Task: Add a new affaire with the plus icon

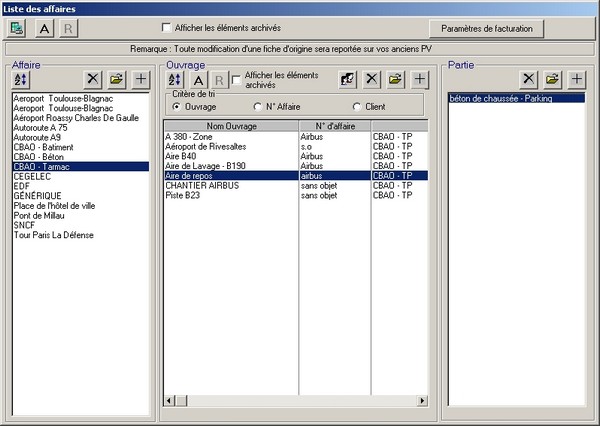Action: (x=140, y=79)
